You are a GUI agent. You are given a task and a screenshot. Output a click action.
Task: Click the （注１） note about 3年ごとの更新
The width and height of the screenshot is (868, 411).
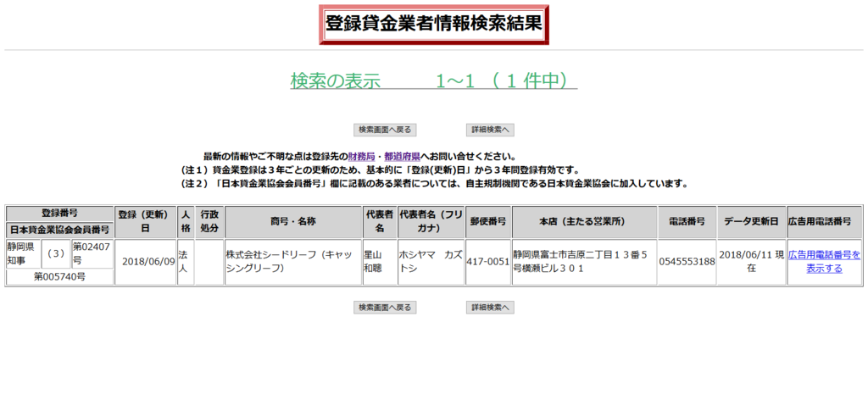pyautogui.click(x=380, y=170)
